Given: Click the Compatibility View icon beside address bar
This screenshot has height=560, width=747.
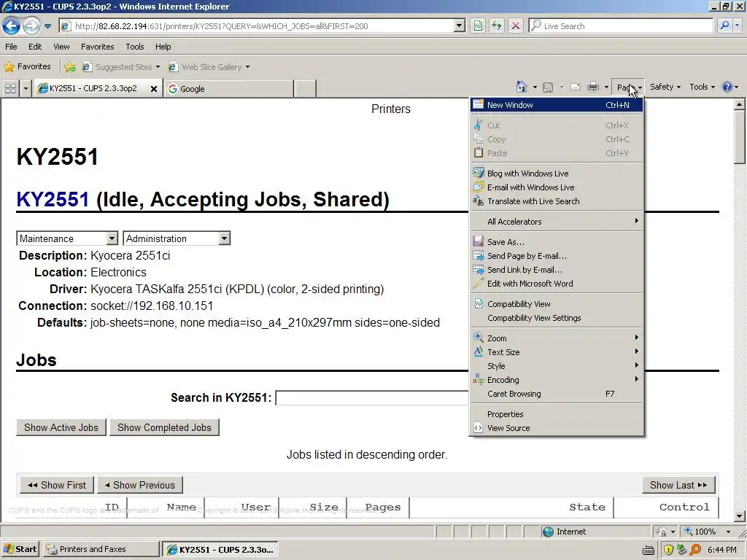Looking at the screenshot, I should 478,26.
